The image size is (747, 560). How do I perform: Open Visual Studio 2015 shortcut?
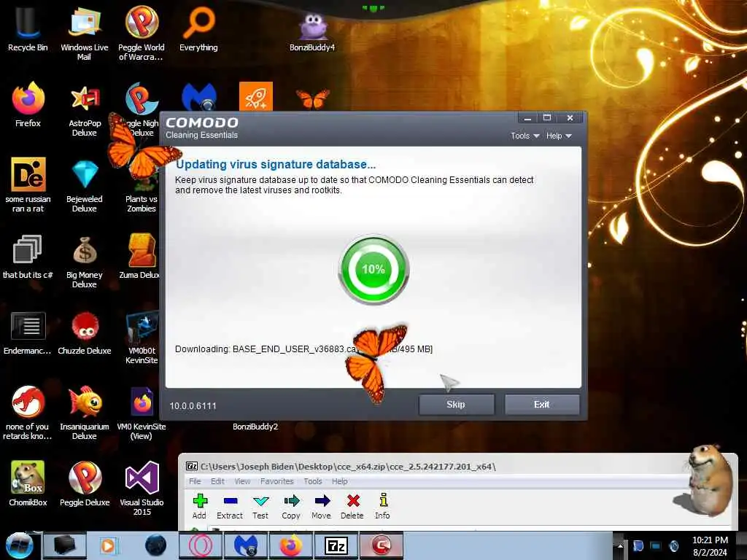(x=142, y=488)
